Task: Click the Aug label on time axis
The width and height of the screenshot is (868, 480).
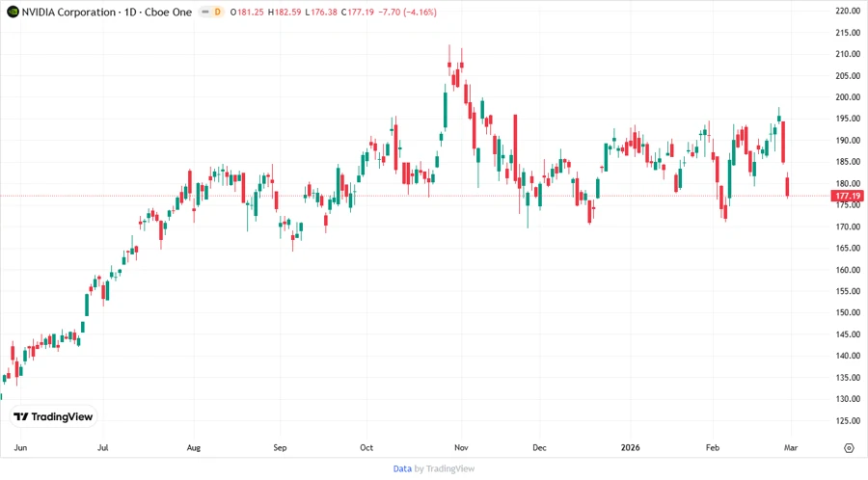Action: 194,447
